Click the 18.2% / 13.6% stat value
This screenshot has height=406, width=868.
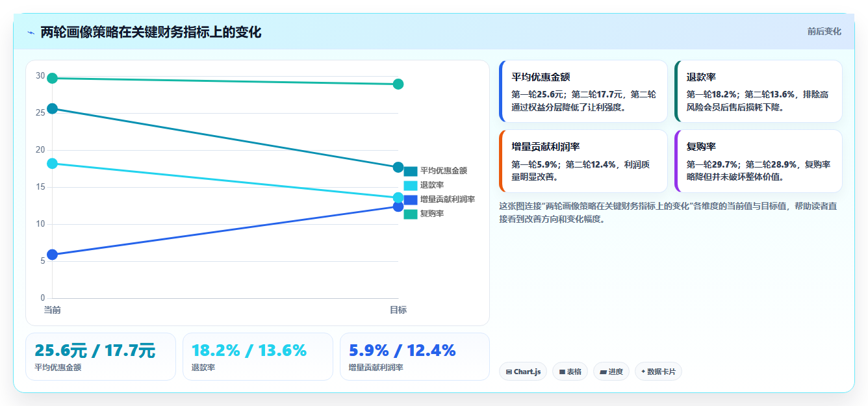[249, 351]
